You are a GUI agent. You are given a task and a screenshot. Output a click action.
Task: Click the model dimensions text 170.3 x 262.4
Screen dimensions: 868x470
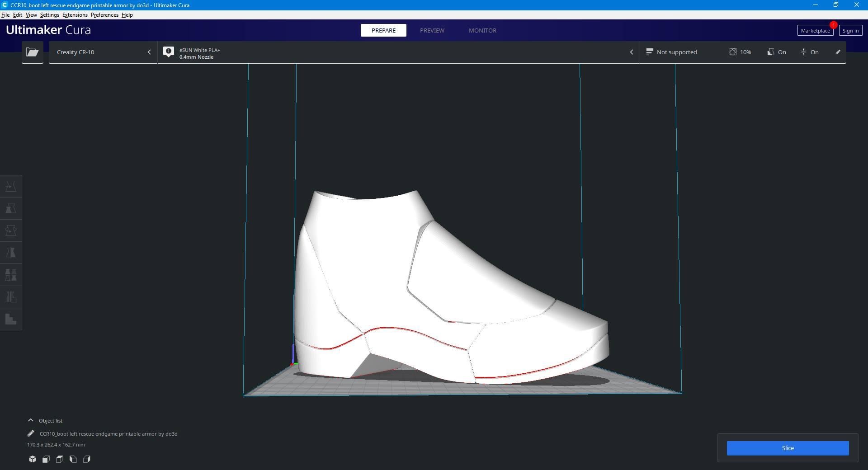56,445
